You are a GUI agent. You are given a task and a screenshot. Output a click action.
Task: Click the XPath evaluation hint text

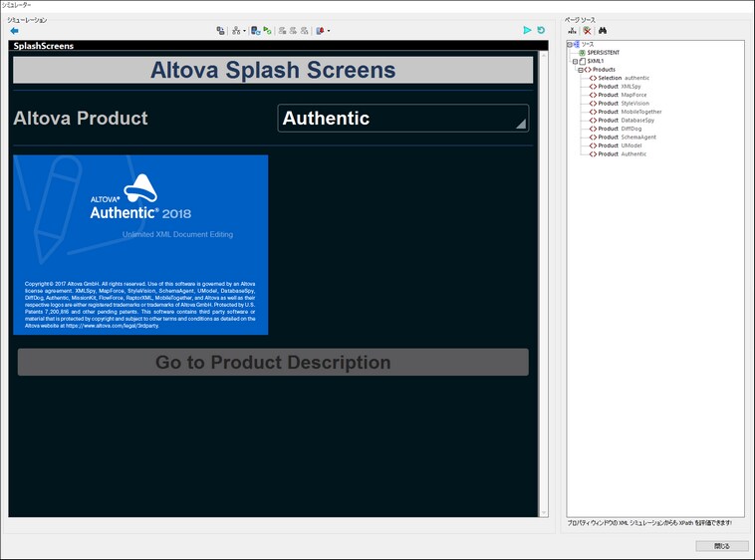click(x=649, y=523)
